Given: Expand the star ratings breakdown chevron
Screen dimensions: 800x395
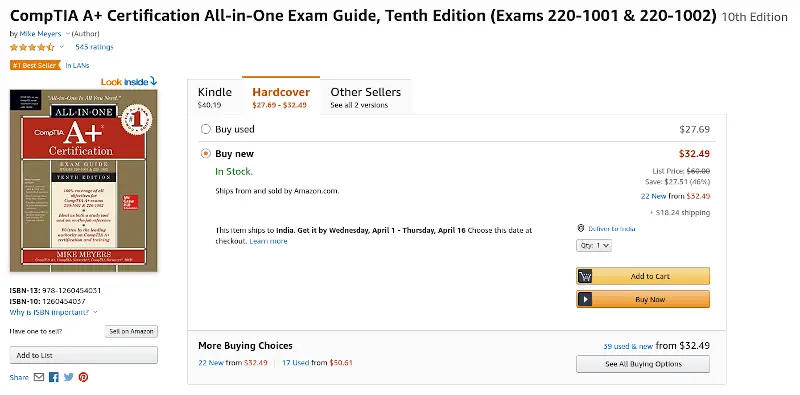Looking at the screenshot, I should point(62,47).
